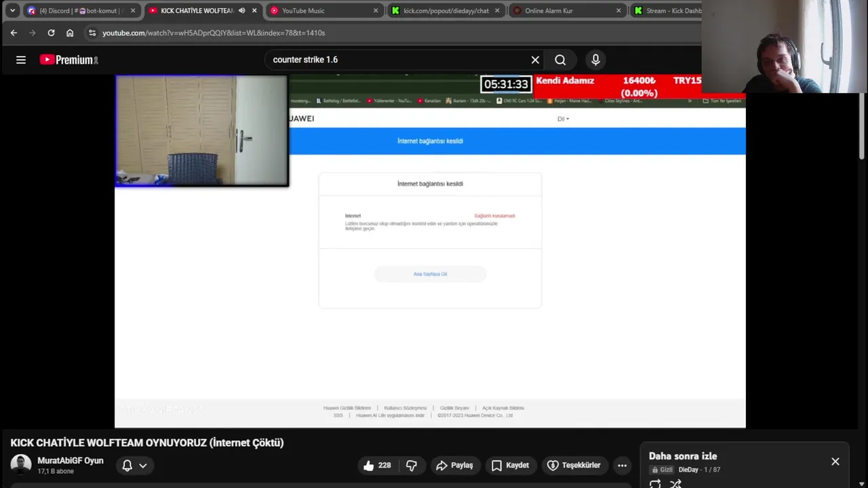Viewport: 868px width, 488px height.
Task: Click the video title text
Action: click(x=147, y=443)
